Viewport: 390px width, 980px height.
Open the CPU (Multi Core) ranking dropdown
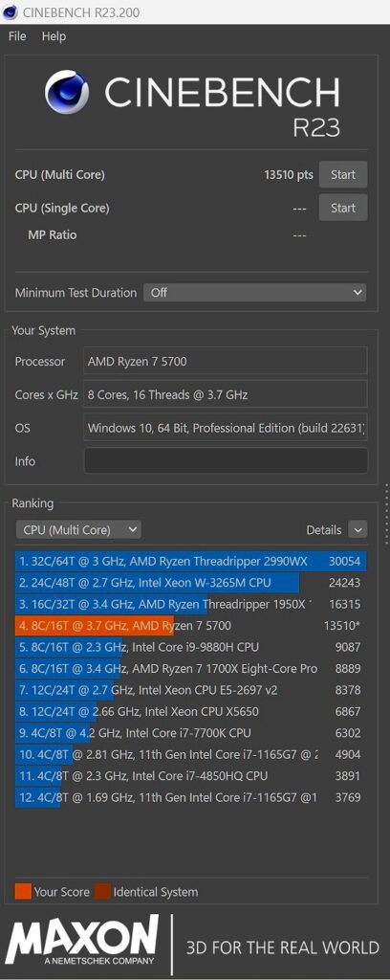(78, 529)
